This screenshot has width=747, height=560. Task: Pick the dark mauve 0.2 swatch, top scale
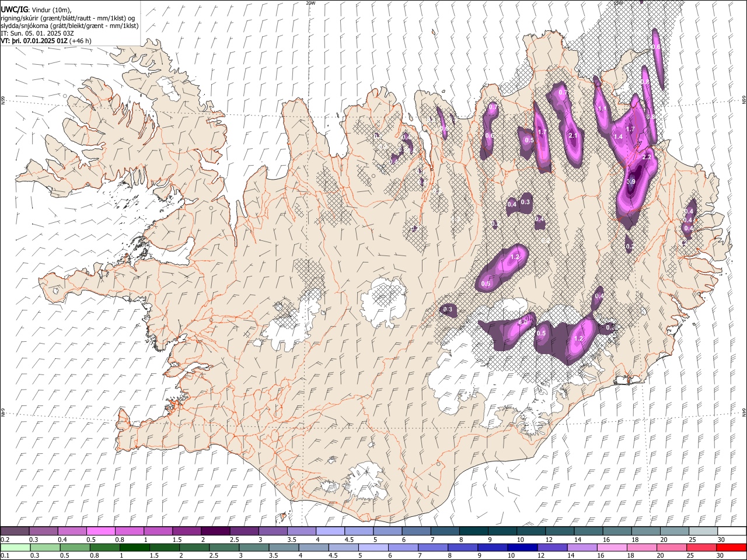pos(15,531)
